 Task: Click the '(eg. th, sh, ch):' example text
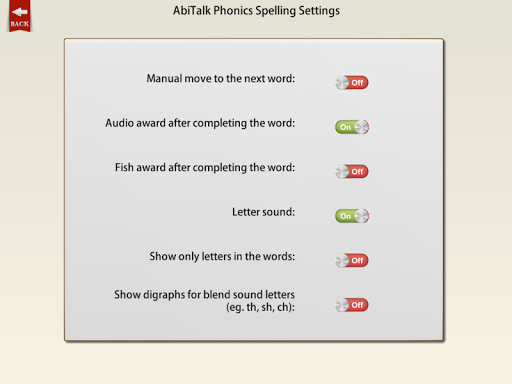pyautogui.click(x=260, y=307)
